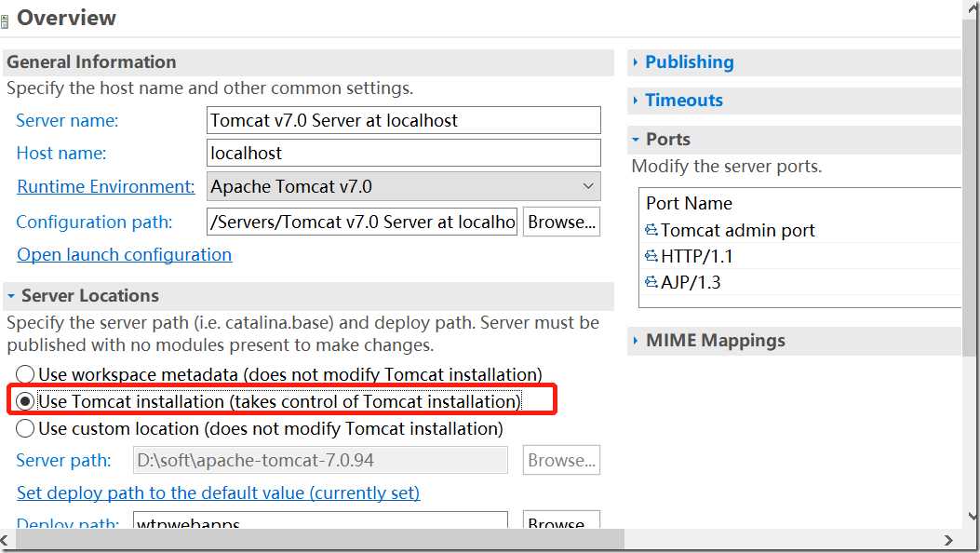Click the Port Name column header
Screen dimensions: 980x553
(x=689, y=203)
